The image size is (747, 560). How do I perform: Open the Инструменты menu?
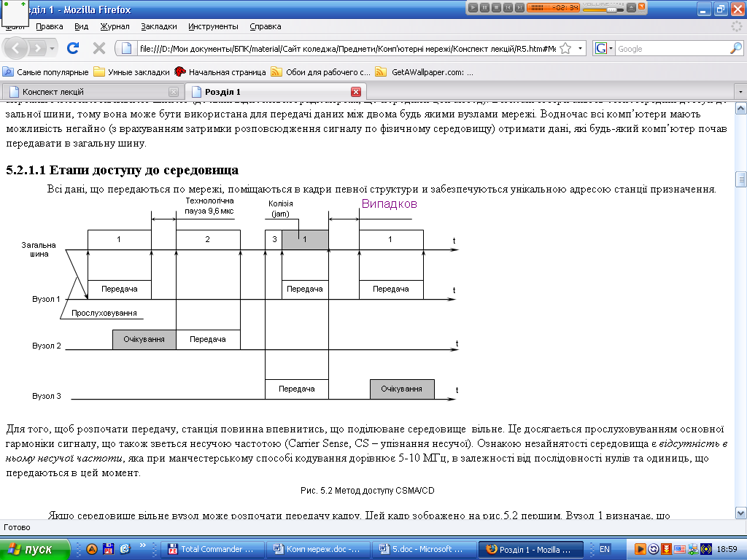point(213,27)
